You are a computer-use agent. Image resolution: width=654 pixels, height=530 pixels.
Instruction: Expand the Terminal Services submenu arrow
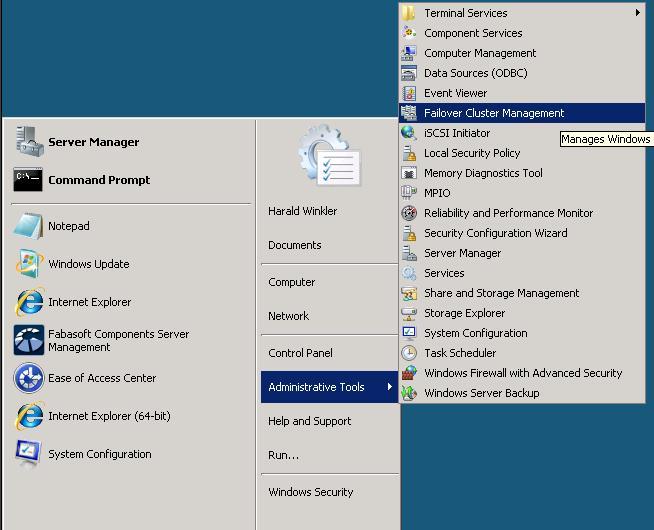[637, 13]
